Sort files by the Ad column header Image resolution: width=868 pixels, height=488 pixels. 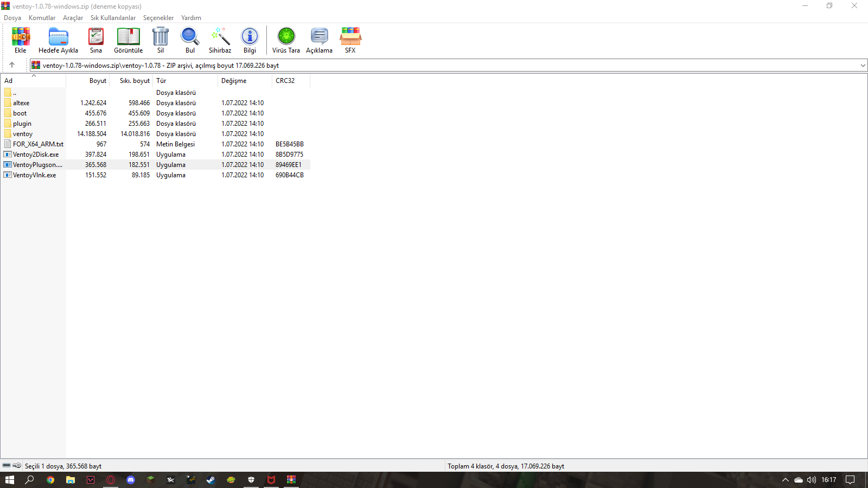[x=33, y=81]
